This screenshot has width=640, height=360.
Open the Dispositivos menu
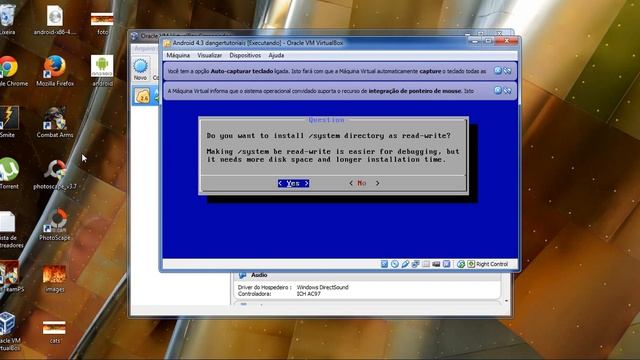pyautogui.click(x=245, y=55)
